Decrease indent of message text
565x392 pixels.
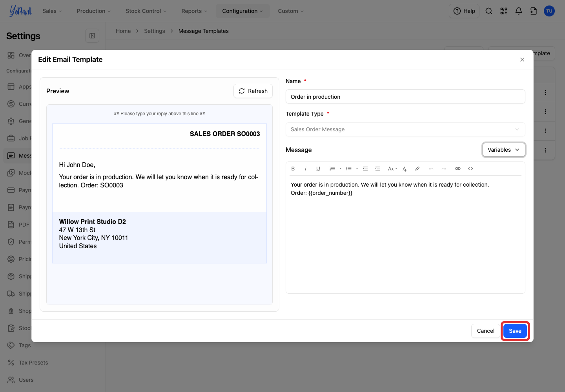(365, 169)
